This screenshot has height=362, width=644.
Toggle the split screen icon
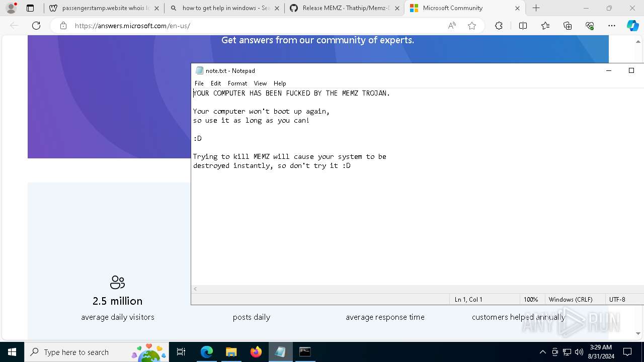[x=523, y=26]
